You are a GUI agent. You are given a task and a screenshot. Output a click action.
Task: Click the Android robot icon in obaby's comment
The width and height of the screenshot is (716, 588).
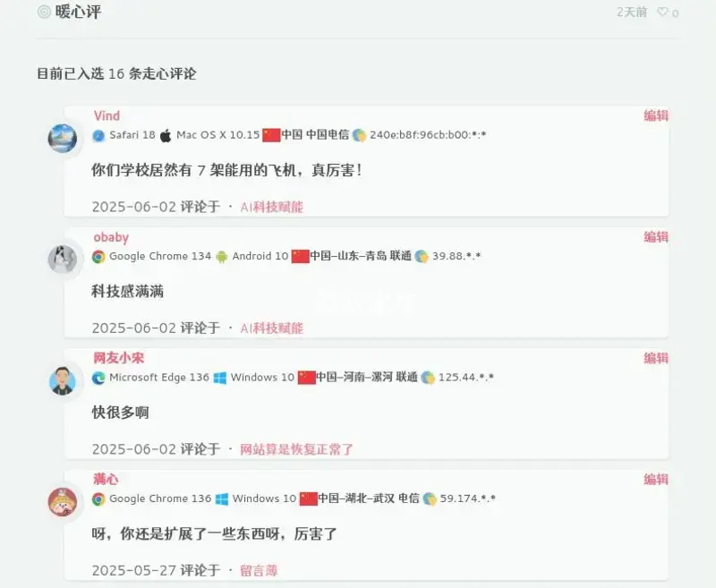221,257
